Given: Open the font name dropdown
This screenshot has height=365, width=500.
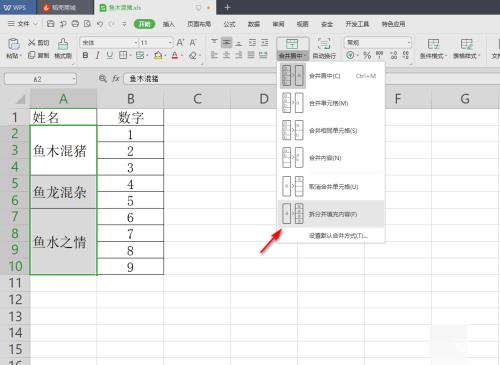Looking at the screenshot, I should 136,43.
